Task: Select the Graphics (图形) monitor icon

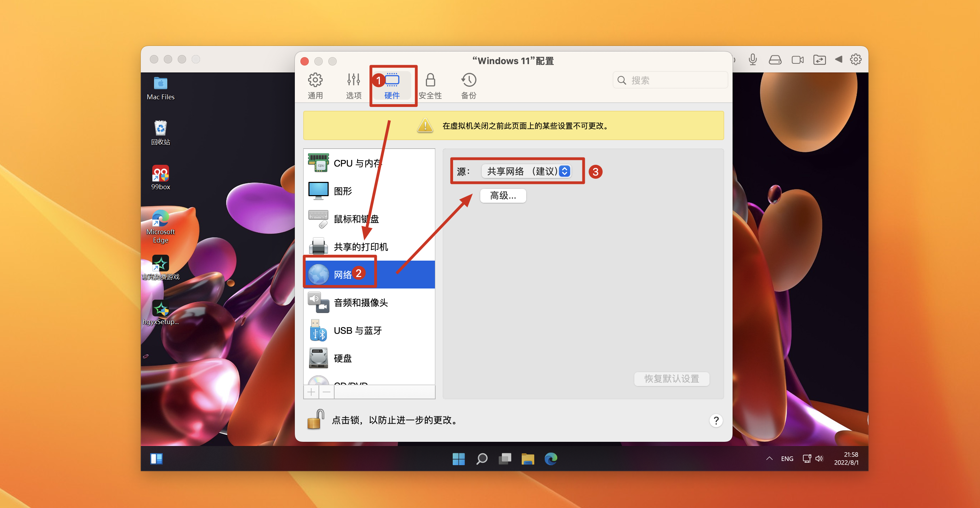Action: (319, 191)
